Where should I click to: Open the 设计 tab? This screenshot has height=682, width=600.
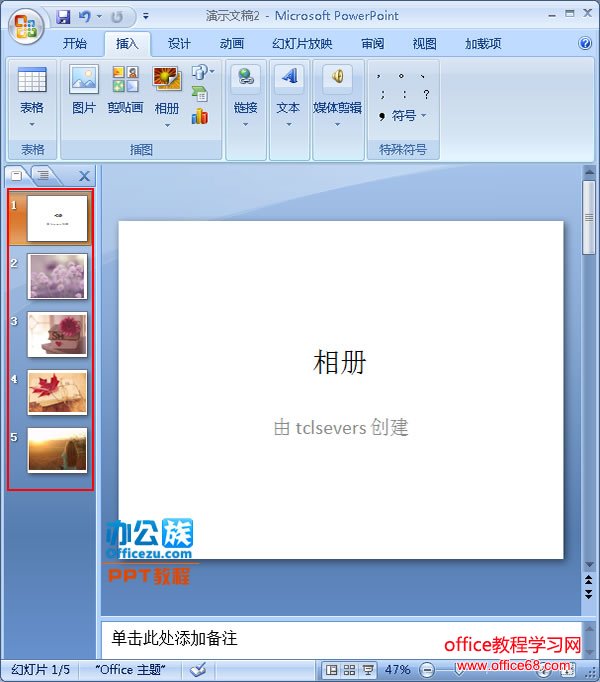[x=179, y=43]
